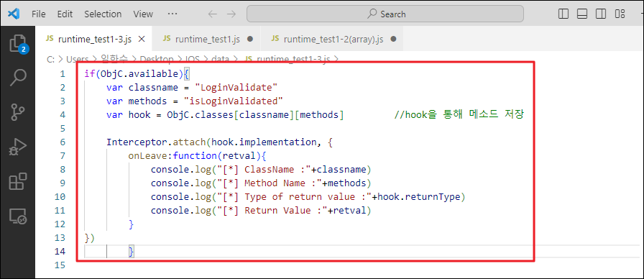Viewport: 644px width, 279px height.
Task: Toggle the primary side bar layout icon
Action: point(563,14)
